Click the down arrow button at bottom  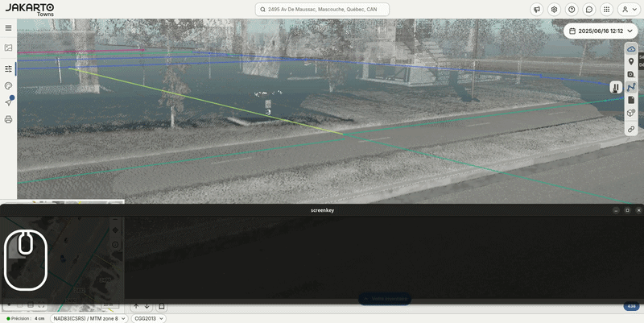[147, 306]
